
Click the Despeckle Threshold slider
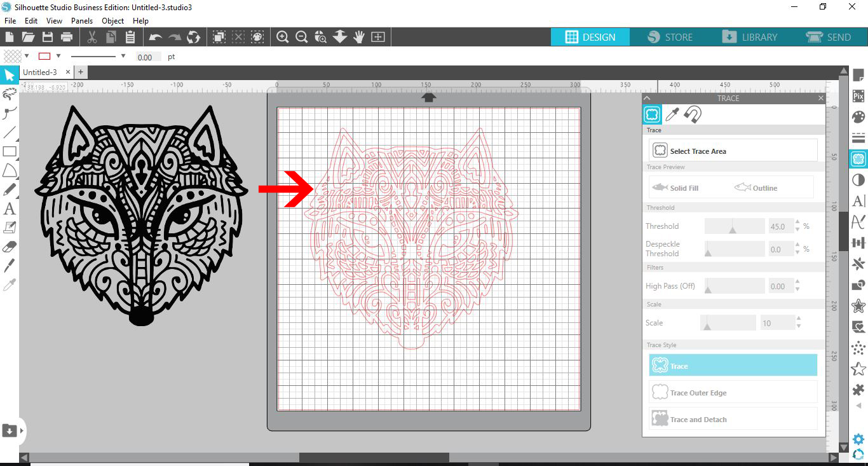tap(735, 249)
